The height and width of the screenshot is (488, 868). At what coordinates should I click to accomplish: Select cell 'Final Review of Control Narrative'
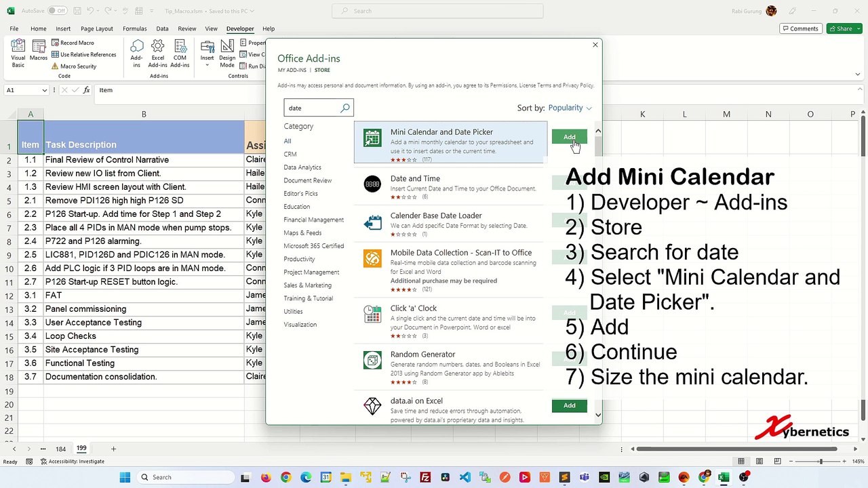[x=144, y=160]
